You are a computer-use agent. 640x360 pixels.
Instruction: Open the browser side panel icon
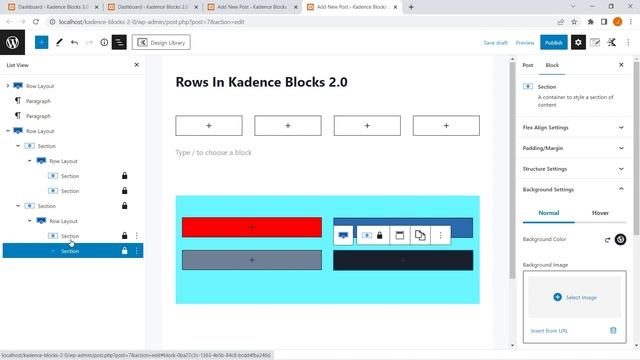pyautogui.click(x=604, y=22)
